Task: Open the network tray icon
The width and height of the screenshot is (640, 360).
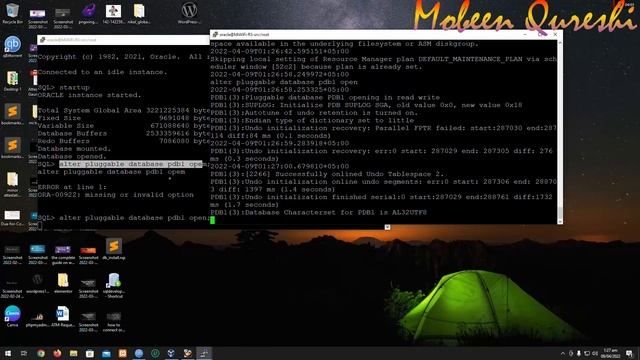Action: pos(587,353)
